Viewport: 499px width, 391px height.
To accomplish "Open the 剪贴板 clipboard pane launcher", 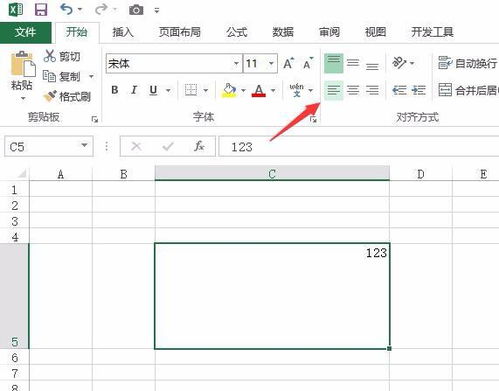I will 95,119.
